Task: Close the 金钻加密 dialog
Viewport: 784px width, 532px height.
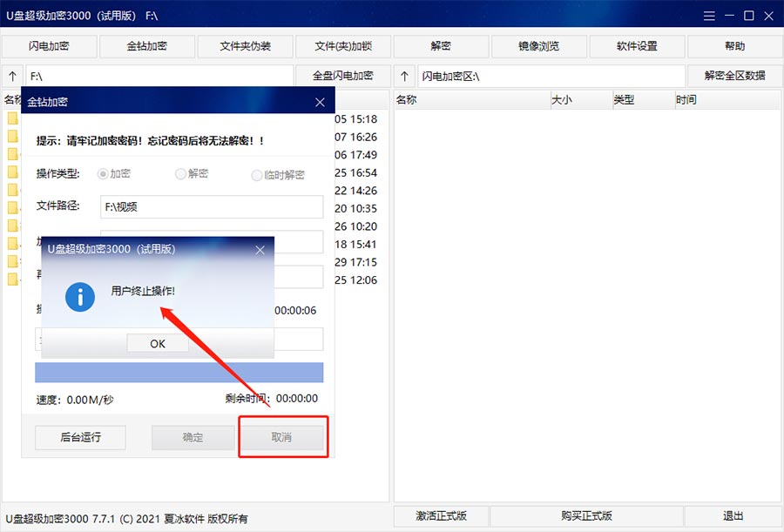Action: tap(320, 102)
